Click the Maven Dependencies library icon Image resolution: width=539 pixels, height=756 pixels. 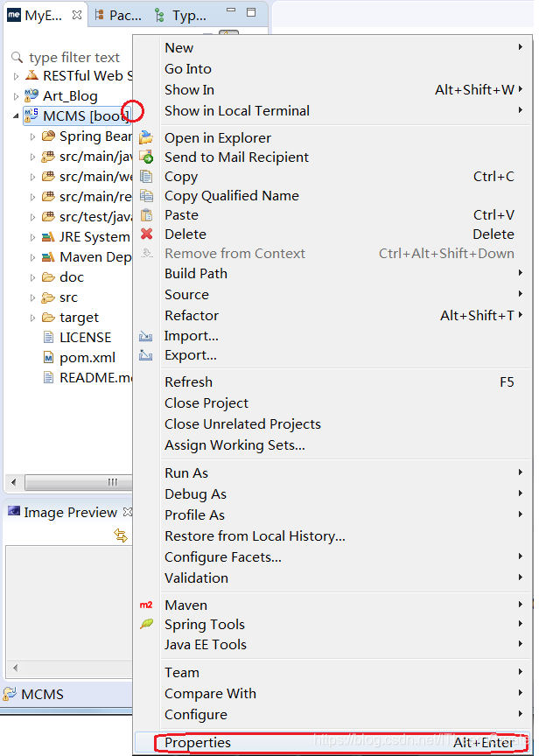(48, 257)
